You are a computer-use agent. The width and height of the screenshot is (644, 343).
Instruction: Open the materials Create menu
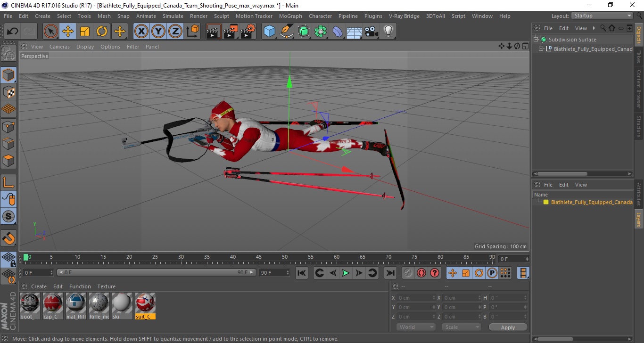click(39, 286)
